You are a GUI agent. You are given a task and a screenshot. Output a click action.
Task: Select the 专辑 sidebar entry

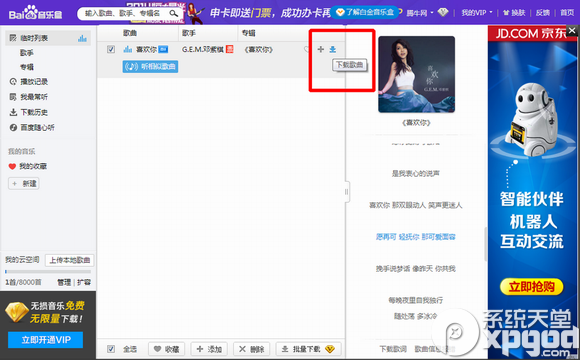coord(27,67)
